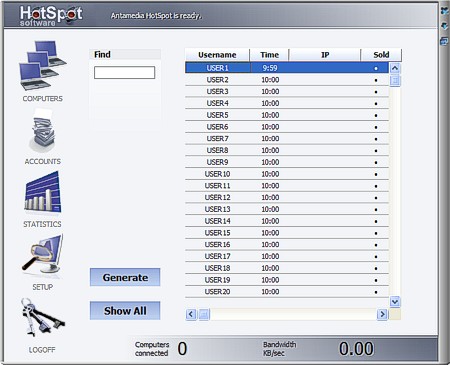This screenshot has height=365, width=450.
Task: Click the Generate button
Action: pos(125,277)
